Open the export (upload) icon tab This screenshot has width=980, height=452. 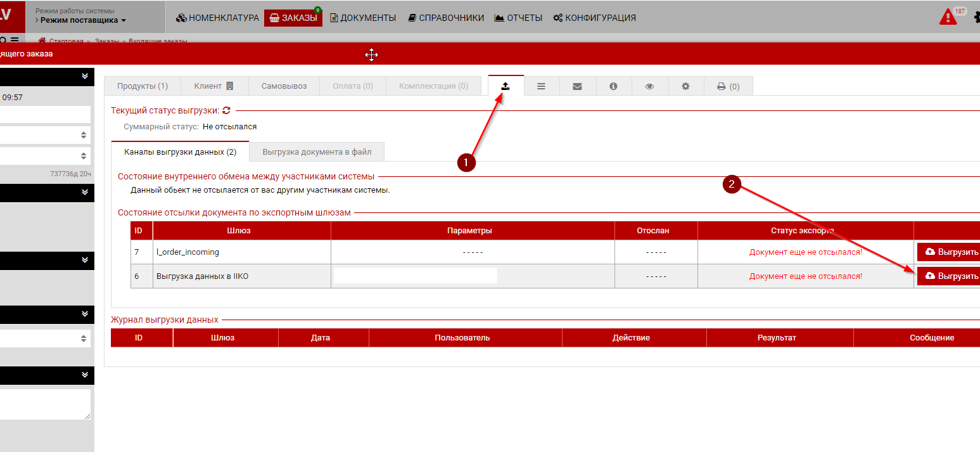tap(506, 86)
